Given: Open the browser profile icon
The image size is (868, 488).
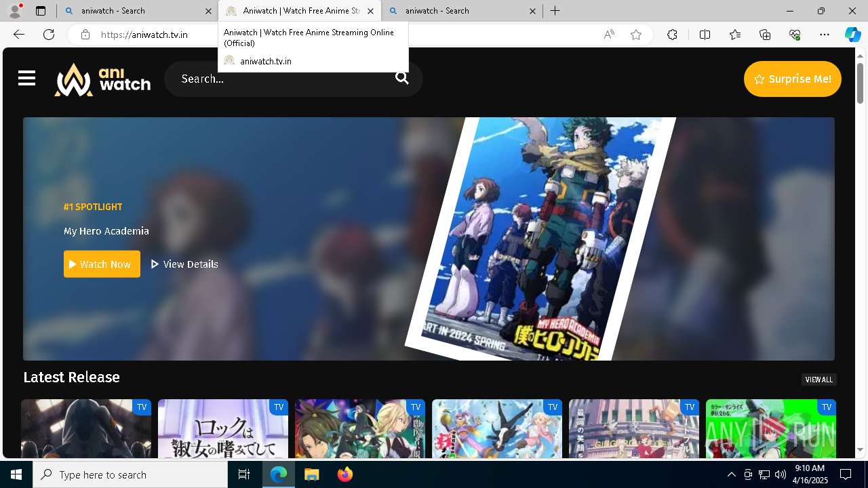Looking at the screenshot, I should [15, 11].
